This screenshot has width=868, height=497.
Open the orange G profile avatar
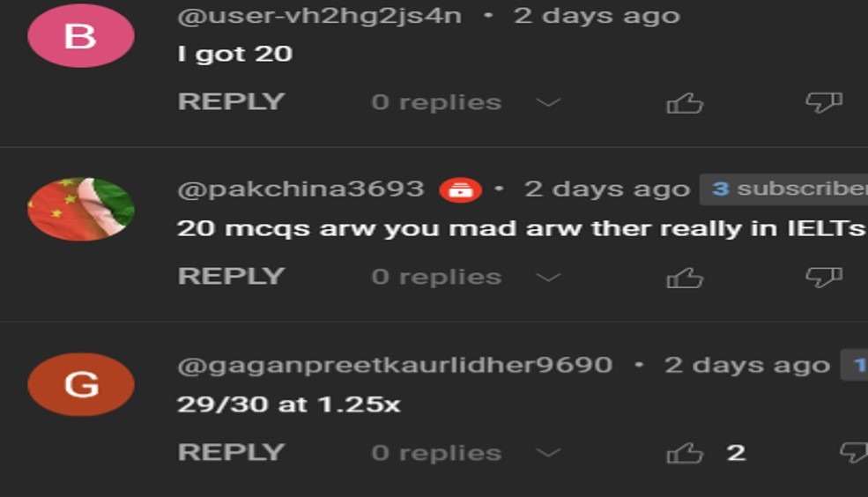point(81,384)
